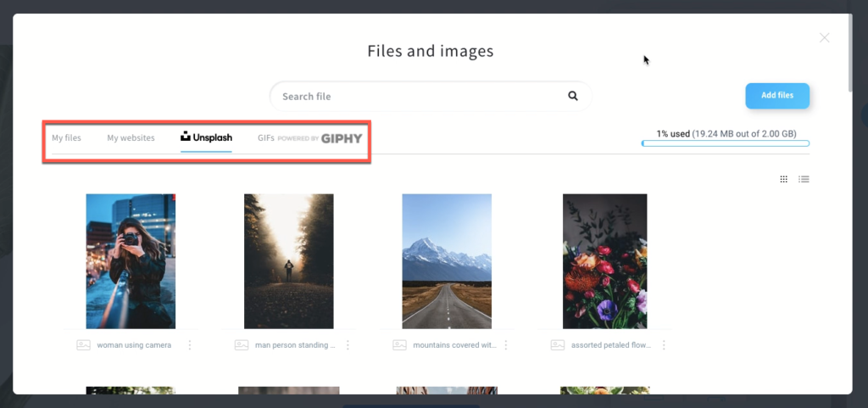This screenshot has width=868, height=408.
Task: Select the mountain road photo
Action: 447,261
